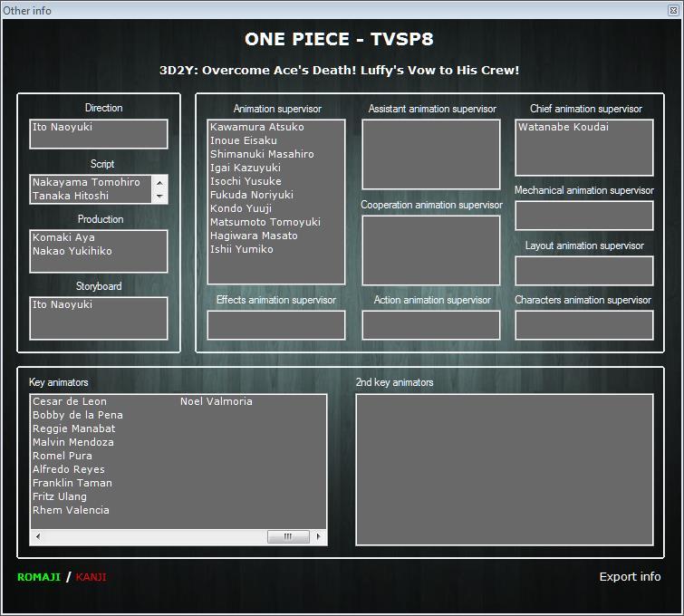Select Cesar de Leon in Key animators
The image size is (684, 616).
tap(70, 401)
